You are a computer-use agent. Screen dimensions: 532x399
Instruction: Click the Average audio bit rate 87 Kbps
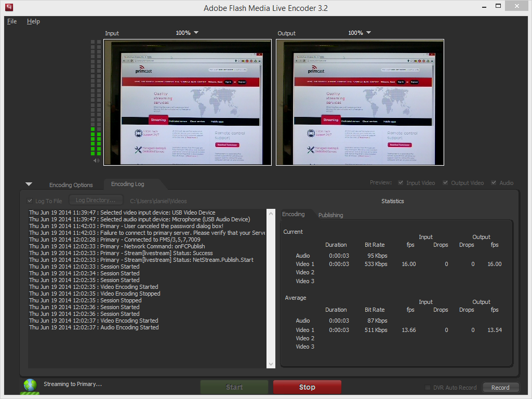[x=377, y=321]
